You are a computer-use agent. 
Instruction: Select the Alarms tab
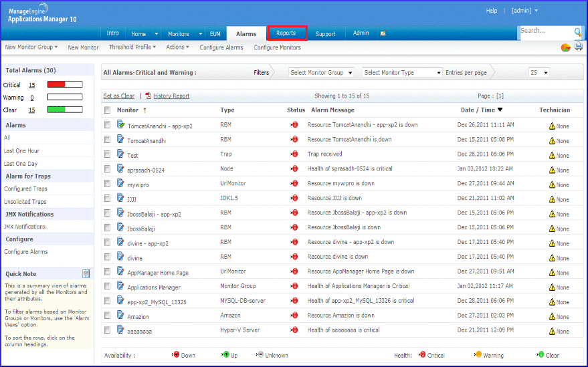246,33
